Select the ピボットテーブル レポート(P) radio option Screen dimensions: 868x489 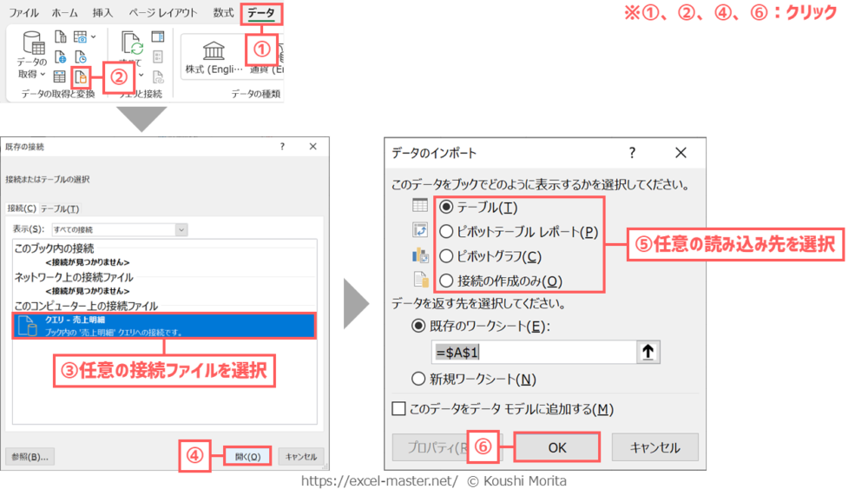click(446, 231)
